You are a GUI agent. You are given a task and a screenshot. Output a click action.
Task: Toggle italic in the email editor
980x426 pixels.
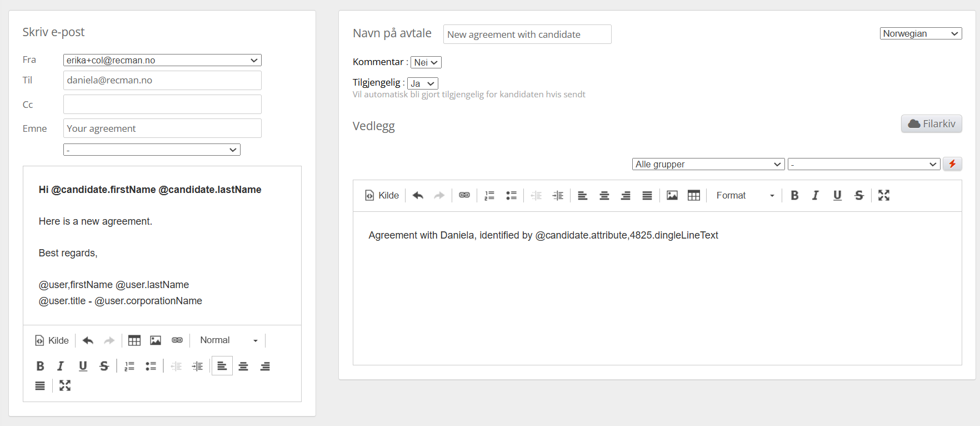click(x=61, y=366)
